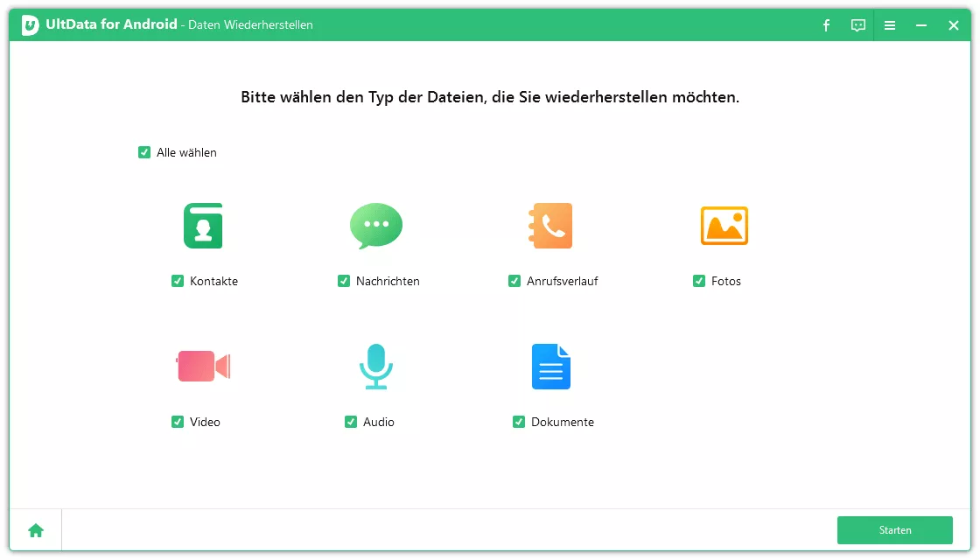This screenshot has height=560, width=980.
Task: Open the feedback chat icon
Action: pos(858,25)
